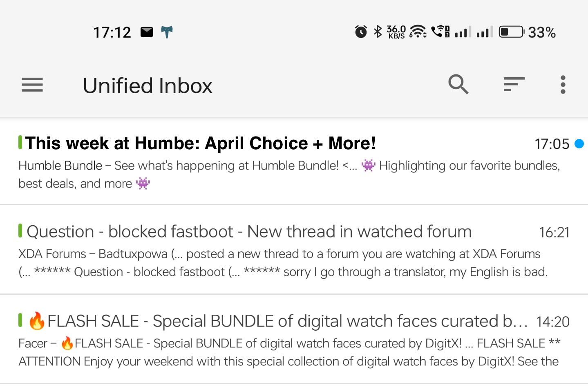Expand the truncated FLASH SALE subject line
This screenshot has width=588, height=392.
tap(286, 321)
